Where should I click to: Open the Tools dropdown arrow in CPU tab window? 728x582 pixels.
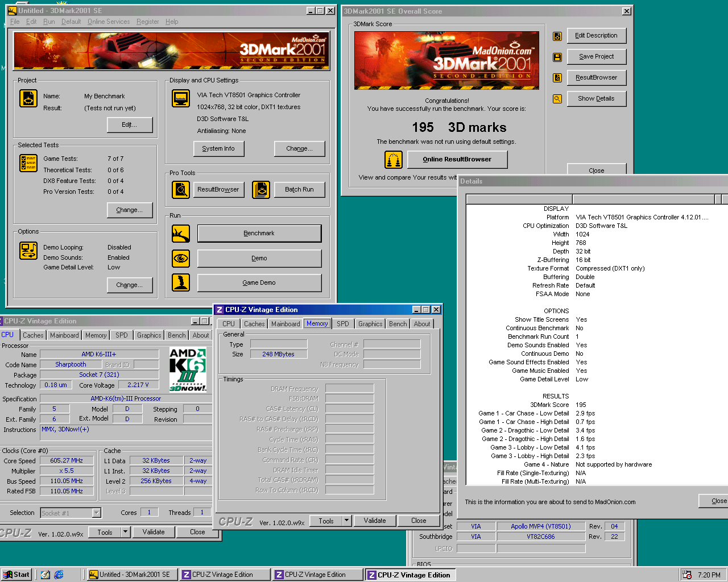pyautogui.click(x=126, y=532)
